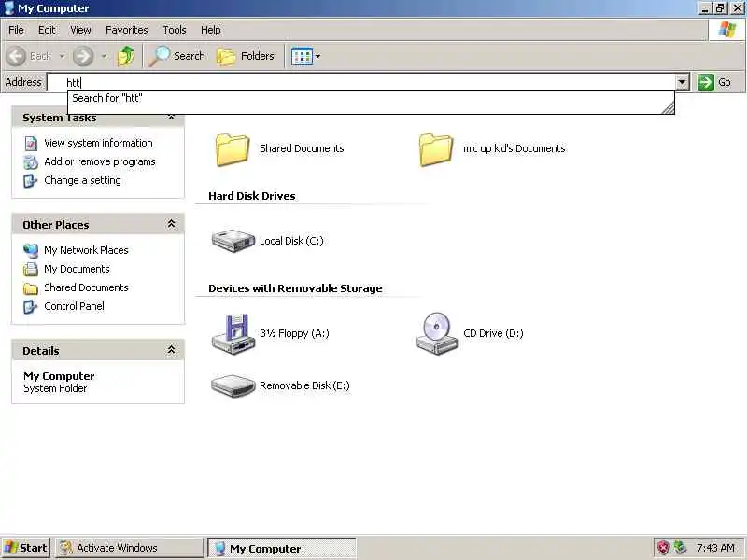Open Forward history dropdown arrow
Screen dimensions: 747x560
105,56
